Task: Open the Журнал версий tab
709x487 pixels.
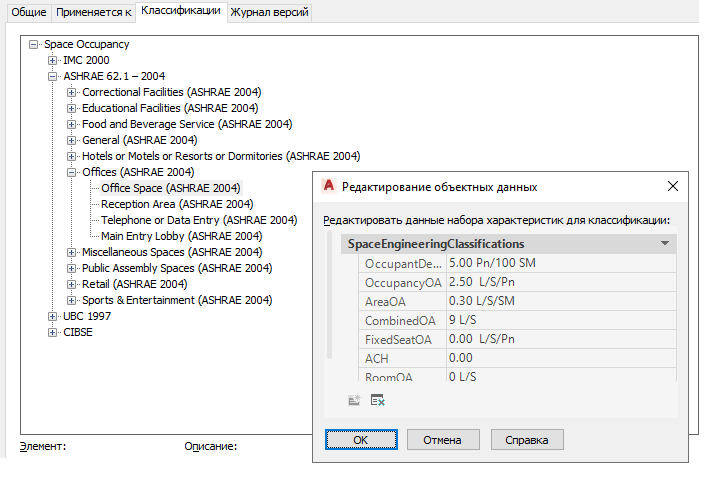Action: [269, 12]
